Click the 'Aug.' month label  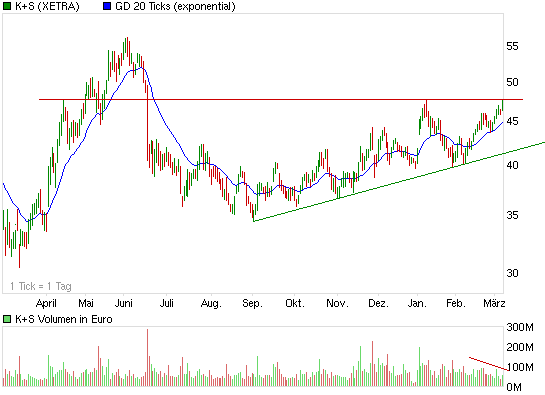(211, 304)
